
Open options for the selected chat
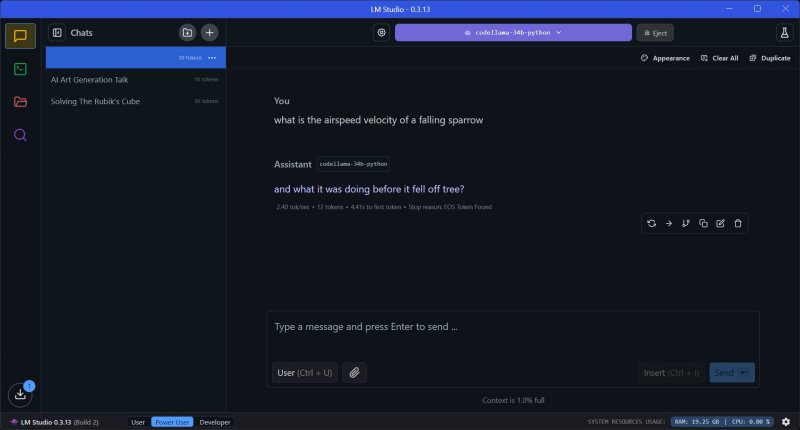(212, 58)
